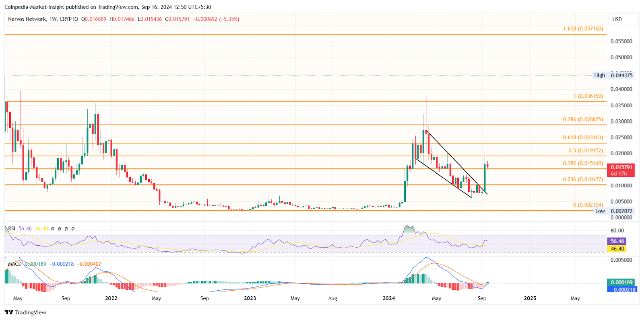Click the 0.025000 price axis tick

tap(621, 137)
